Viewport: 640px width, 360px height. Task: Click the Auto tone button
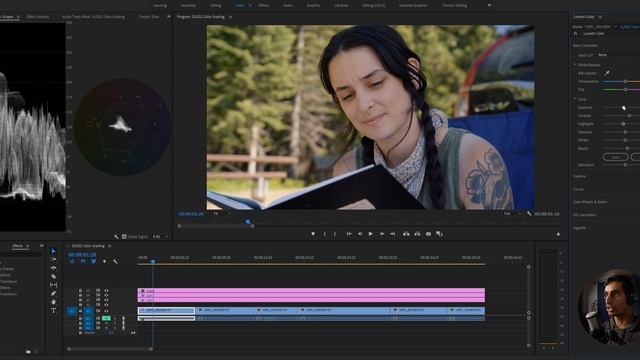pyautogui.click(x=616, y=157)
